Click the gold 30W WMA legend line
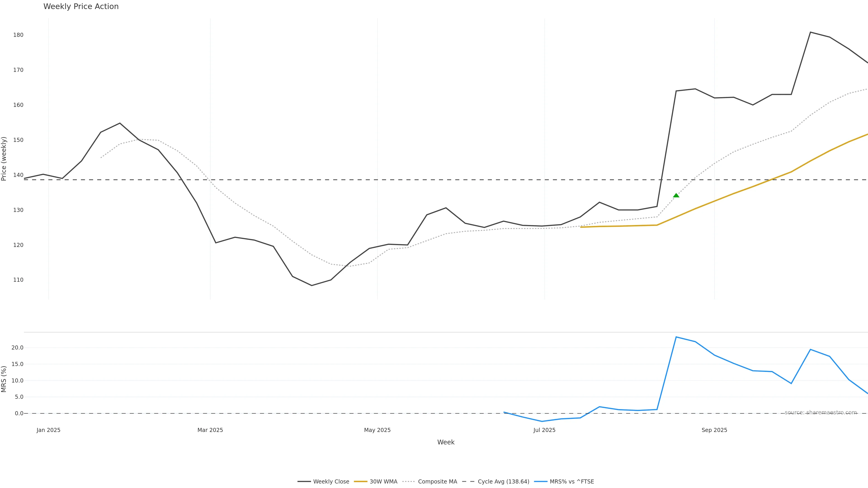 coord(361,482)
